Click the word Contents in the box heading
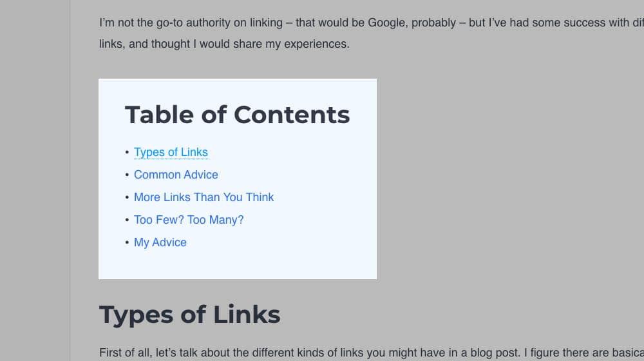Screen dimensions: 644x361 coord(292,115)
